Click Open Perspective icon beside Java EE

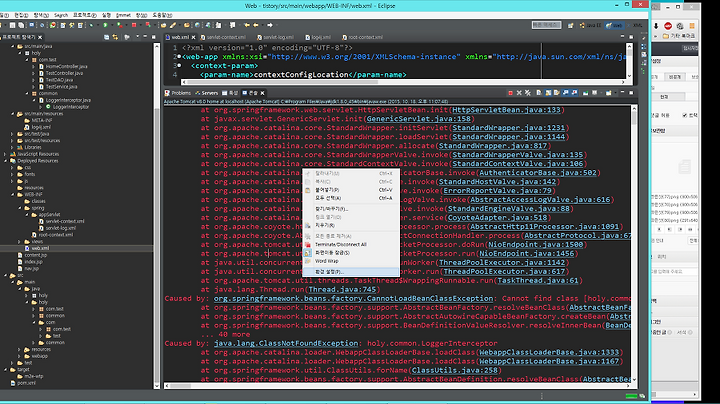(x=571, y=26)
